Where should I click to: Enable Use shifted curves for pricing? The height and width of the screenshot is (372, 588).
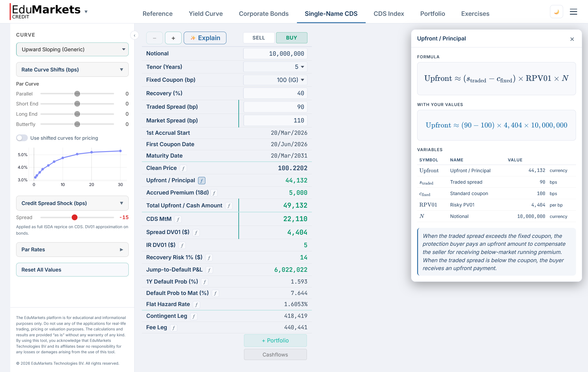(x=22, y=138)
